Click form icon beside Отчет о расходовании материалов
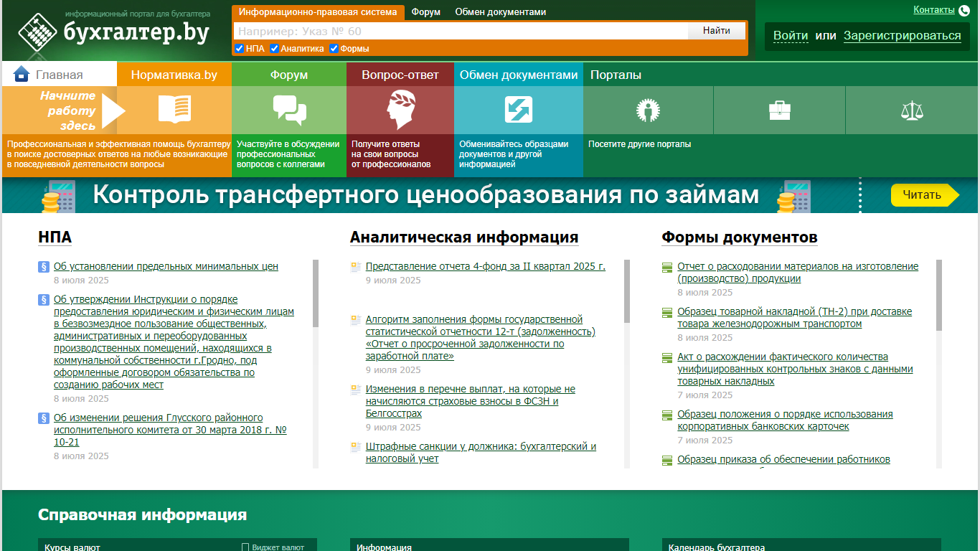This screenshot has height=551, width=980. (667, 268)
